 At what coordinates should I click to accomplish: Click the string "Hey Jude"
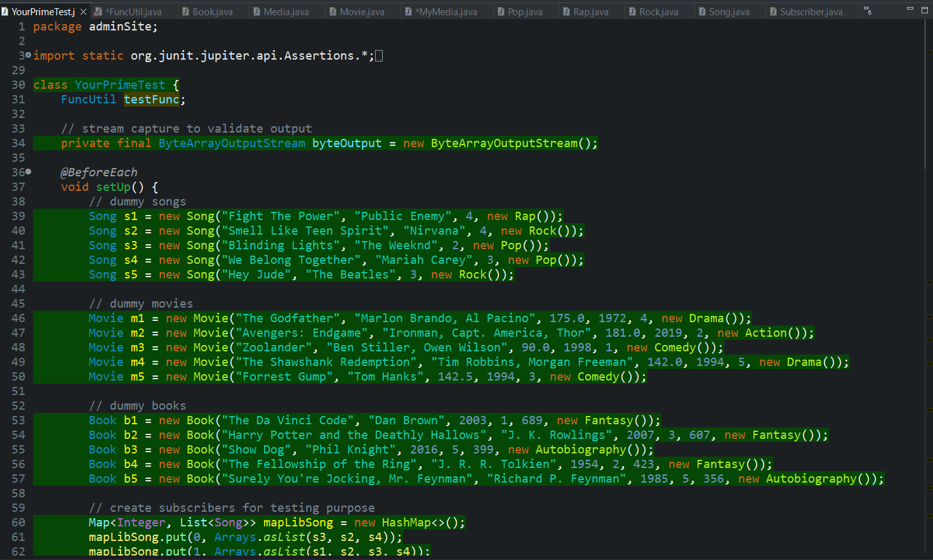256,275
